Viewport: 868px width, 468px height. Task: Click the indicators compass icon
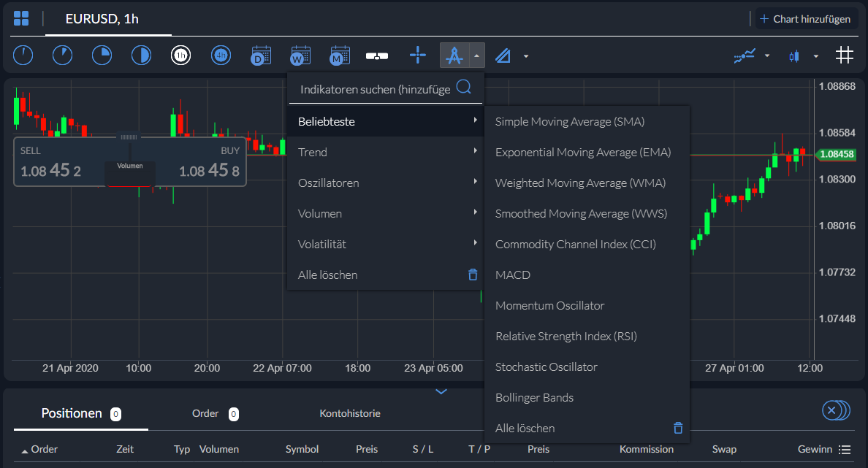[x=454, y=55]
